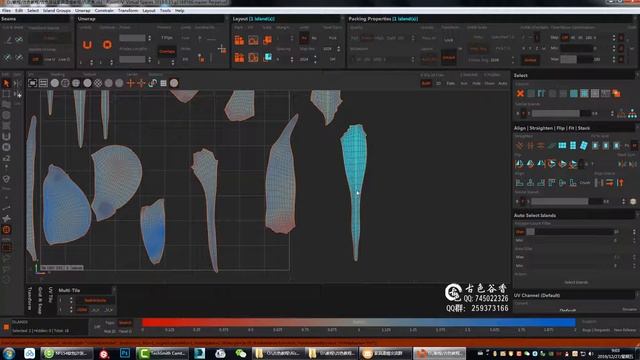Toggle the red Overlaps button in Unwrap panel
Screen dimensions: 640x360
pyautogui.click(x=167, y=51)
